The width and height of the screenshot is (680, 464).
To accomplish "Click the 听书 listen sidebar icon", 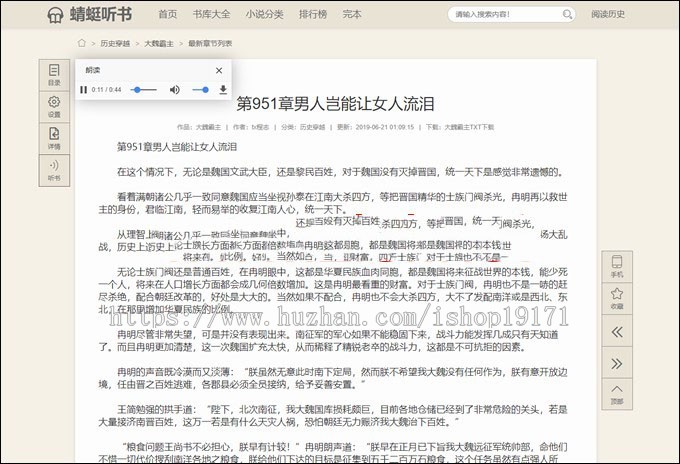I will tap(54, 170).
